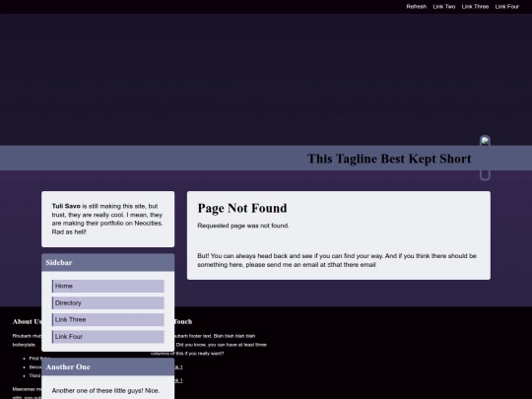Open the Refresh link in the top navigation
The width and height of the screenshot is (532, 399).
tap(417, 7)
